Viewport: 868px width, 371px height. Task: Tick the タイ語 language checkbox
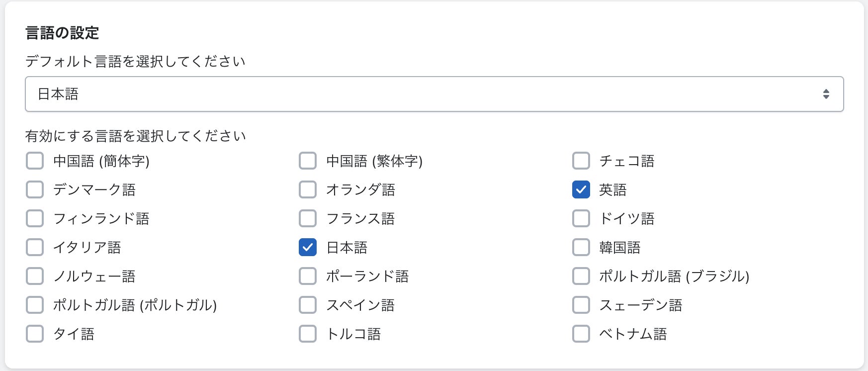[35, 334]
